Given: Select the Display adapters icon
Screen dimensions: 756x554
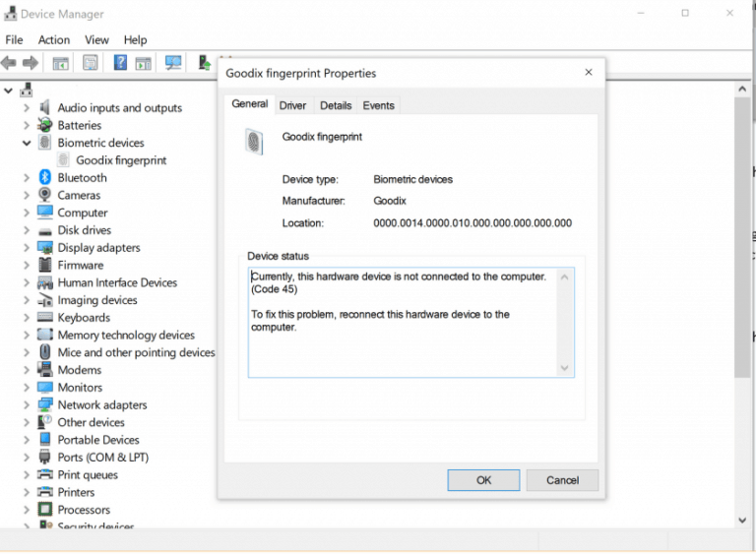Looking at the screenshot, I should pos(45,247).
